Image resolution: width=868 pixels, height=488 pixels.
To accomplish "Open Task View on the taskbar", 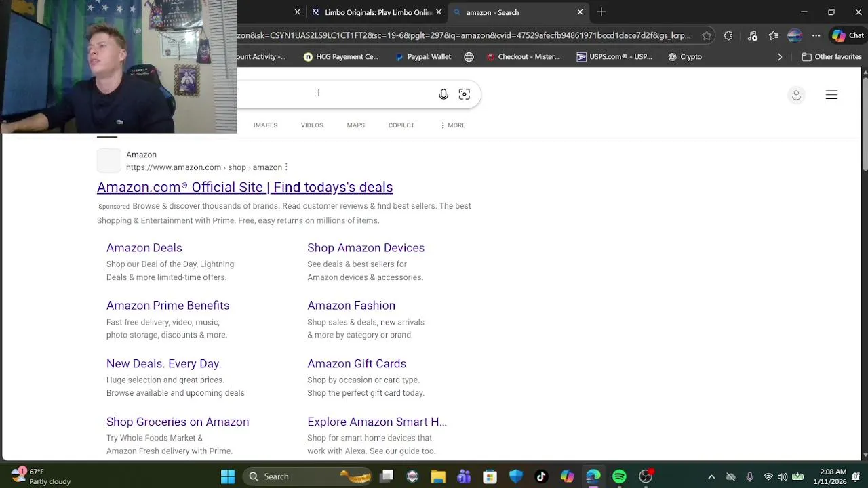I will [387, 476].
